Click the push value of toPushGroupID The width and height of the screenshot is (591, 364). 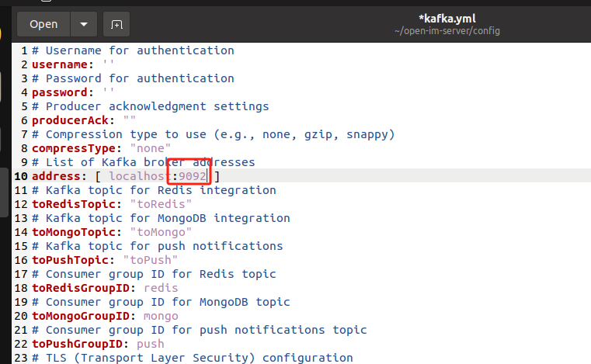tap(150, 344)
